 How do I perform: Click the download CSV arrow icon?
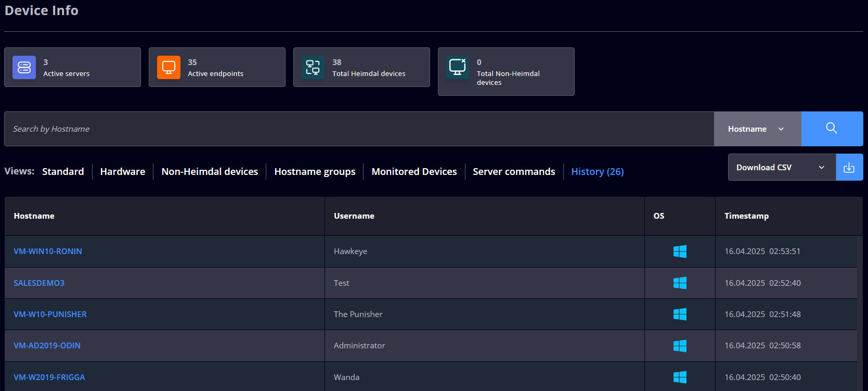click(x=849, y=167)
